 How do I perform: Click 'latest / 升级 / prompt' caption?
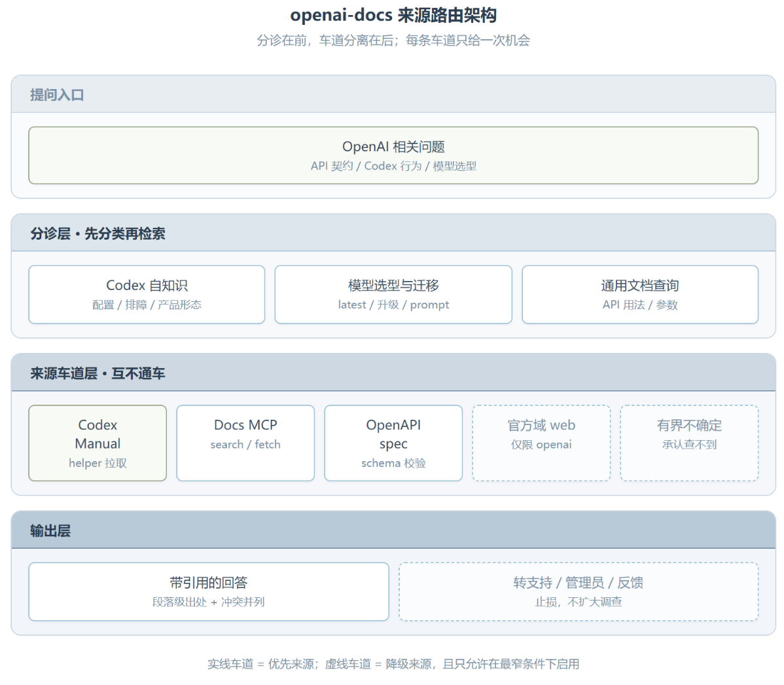[x=393, y=305]
